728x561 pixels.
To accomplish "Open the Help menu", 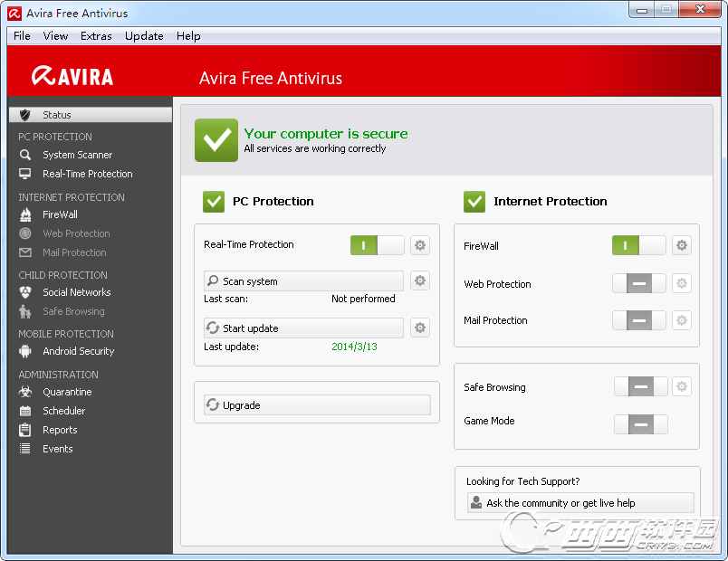I will (188, 35).
